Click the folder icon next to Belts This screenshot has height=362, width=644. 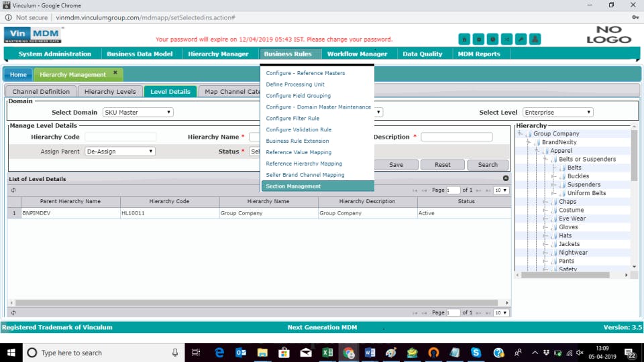click(x=563, y=168)
